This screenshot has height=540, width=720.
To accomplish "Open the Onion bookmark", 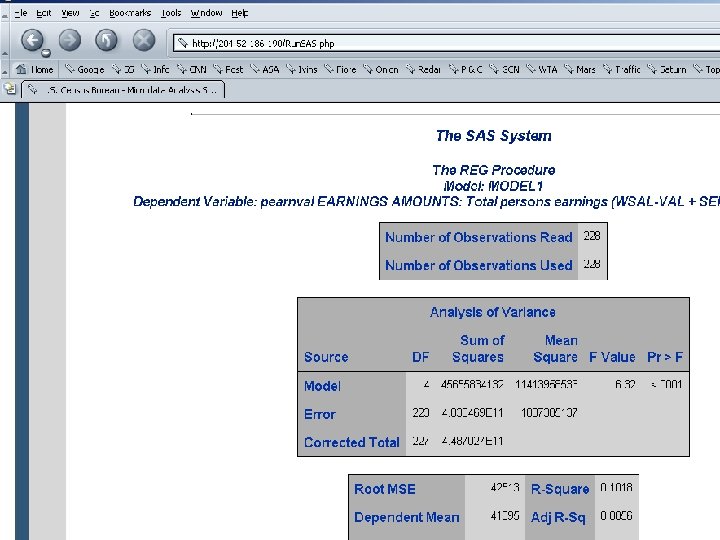I will pos(381,69).
